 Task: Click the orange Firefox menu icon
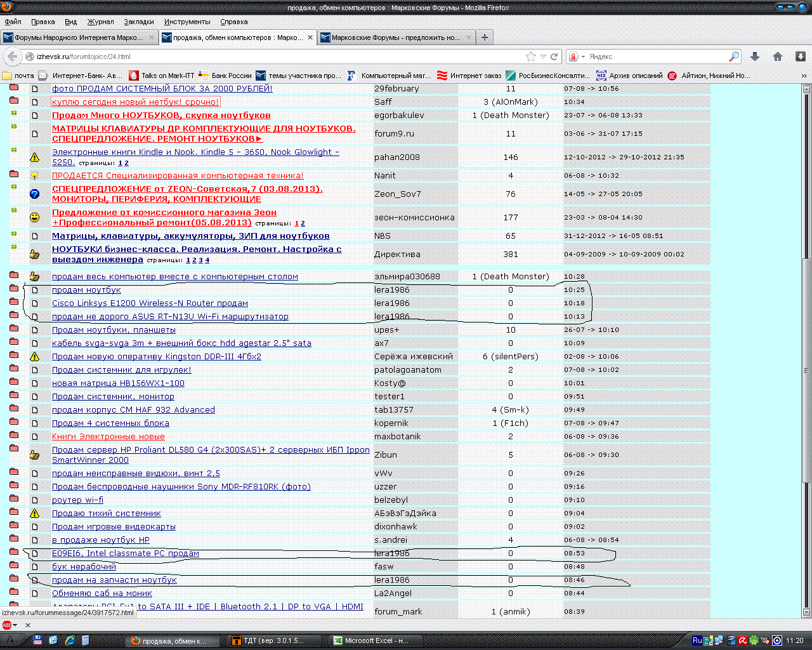click(7, 7)
